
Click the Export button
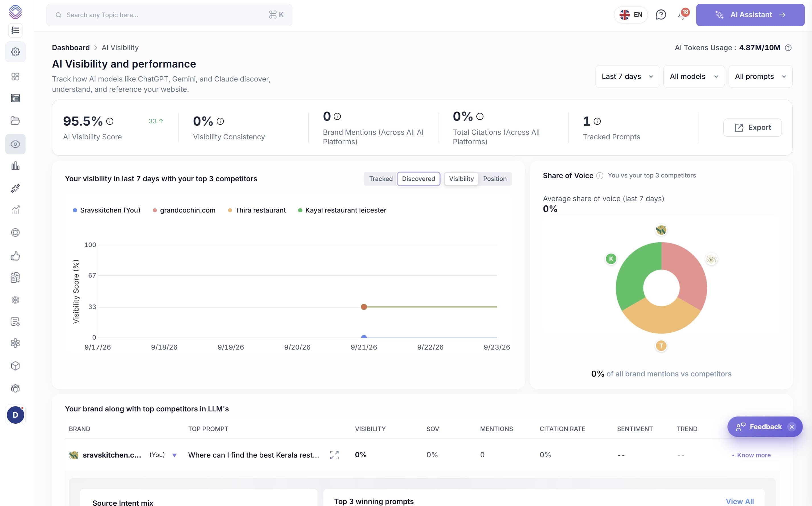point(752,128)
